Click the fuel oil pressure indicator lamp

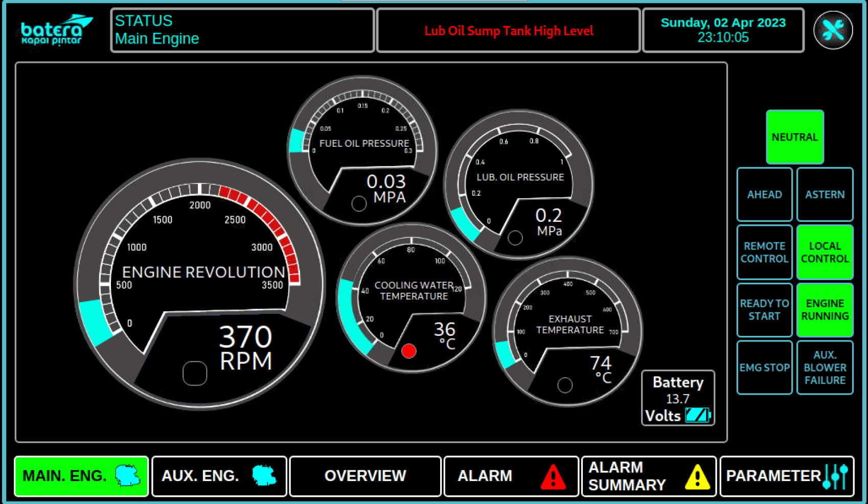[359, 203]
